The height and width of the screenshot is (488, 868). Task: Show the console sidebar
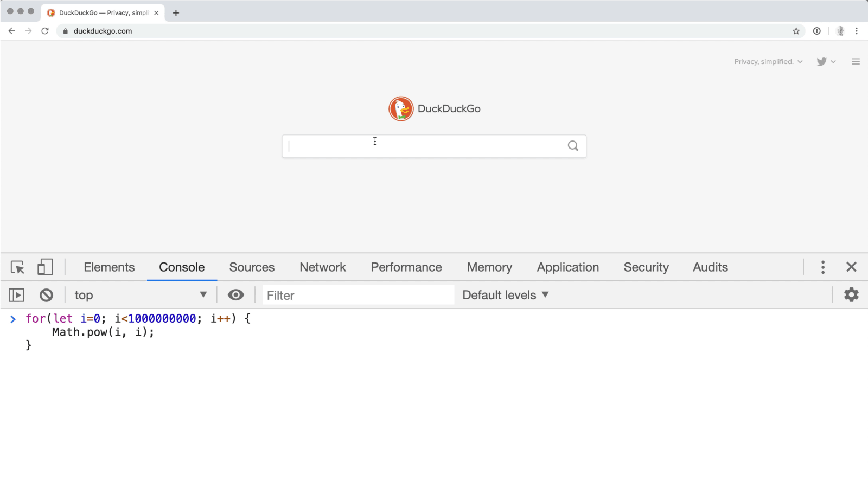click(x=17, y=295)
